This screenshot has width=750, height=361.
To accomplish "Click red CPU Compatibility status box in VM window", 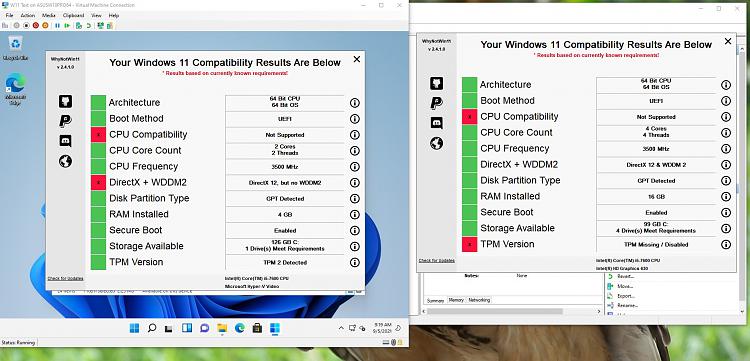I will (98, 135).
